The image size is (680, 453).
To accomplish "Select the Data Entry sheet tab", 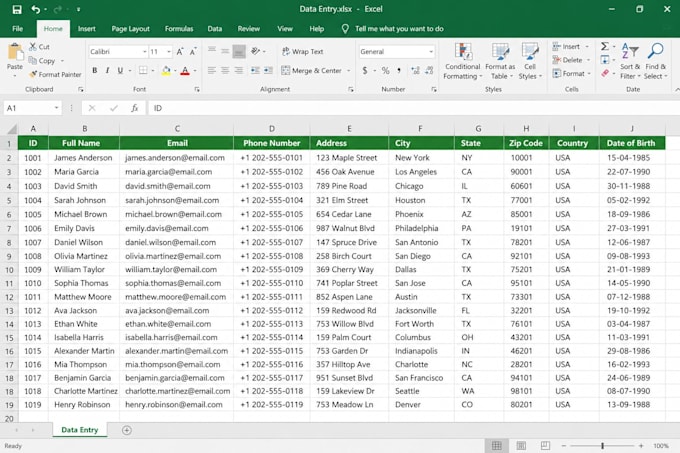I will pos(80,430).
